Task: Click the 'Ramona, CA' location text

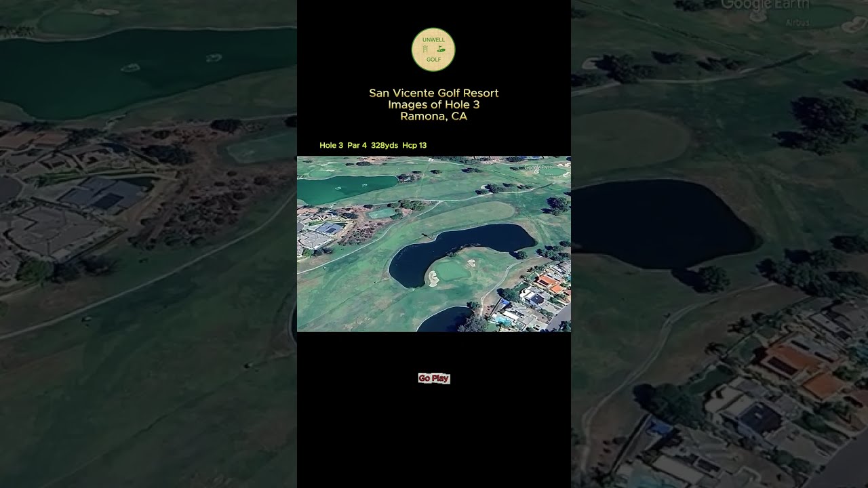Action: point(434,116)
